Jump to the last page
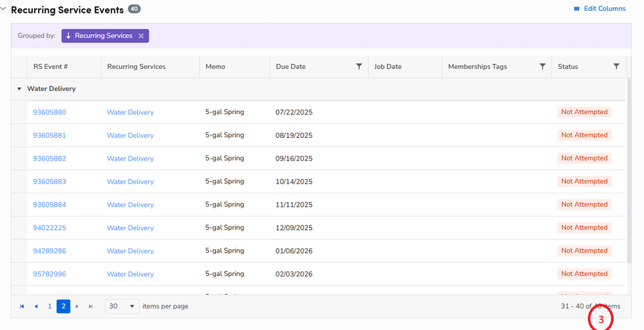This screenshot has width=644, height=330. (x=91, y=306)
